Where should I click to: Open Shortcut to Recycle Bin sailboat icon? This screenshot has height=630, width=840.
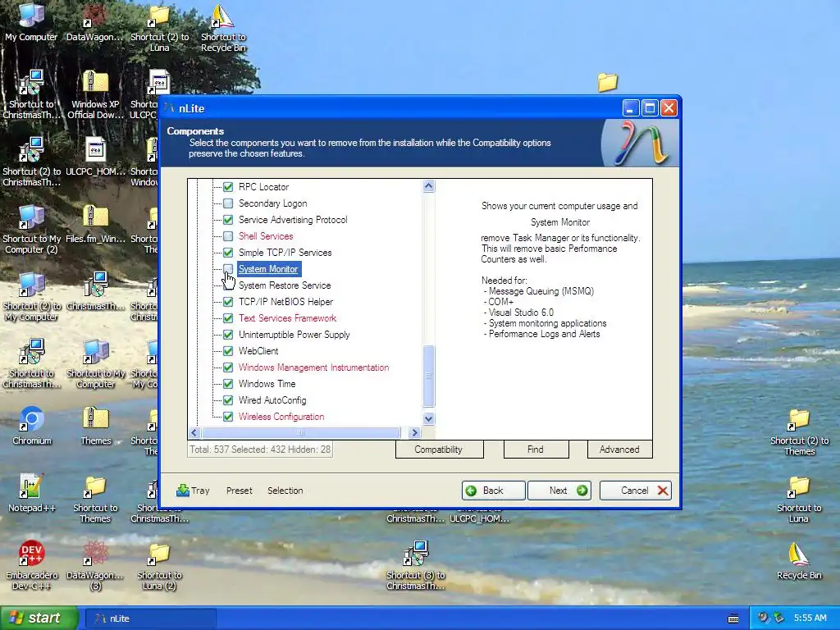pyautogui.click(x=223, y=27)
